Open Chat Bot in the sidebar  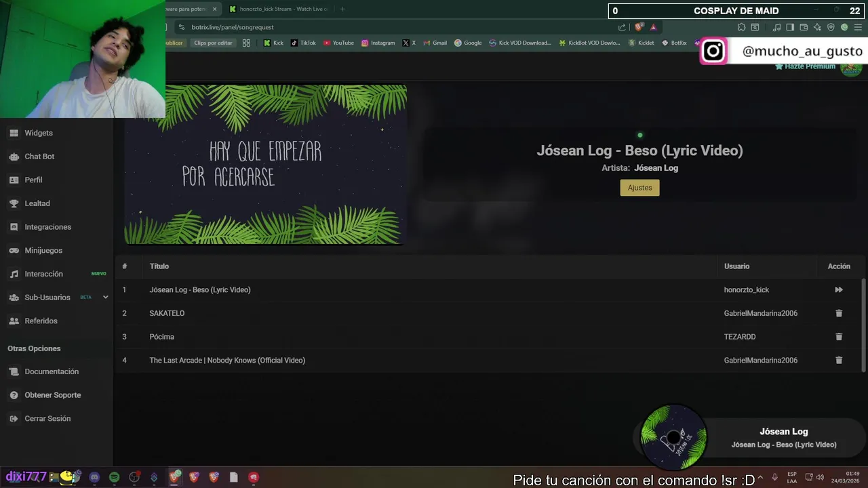pyautogui.click(x=39, y=157)
